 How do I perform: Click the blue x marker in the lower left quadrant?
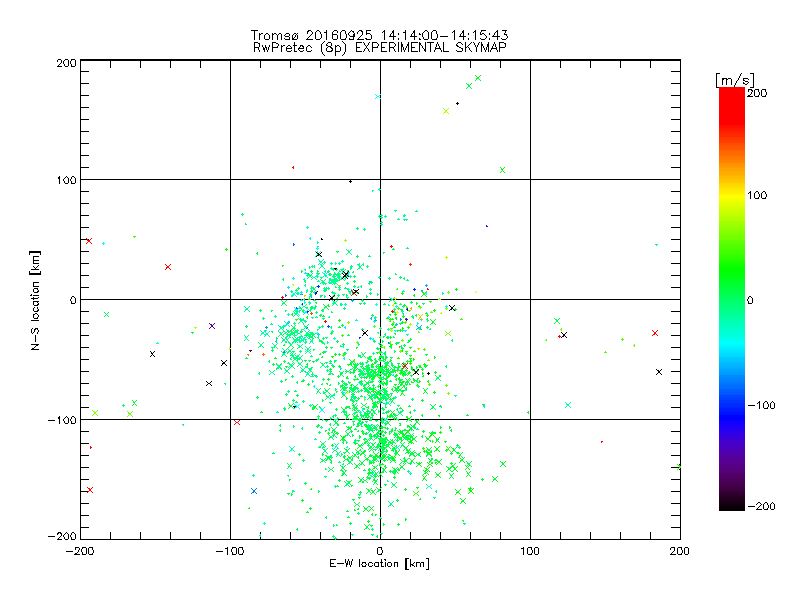[254, 491]
